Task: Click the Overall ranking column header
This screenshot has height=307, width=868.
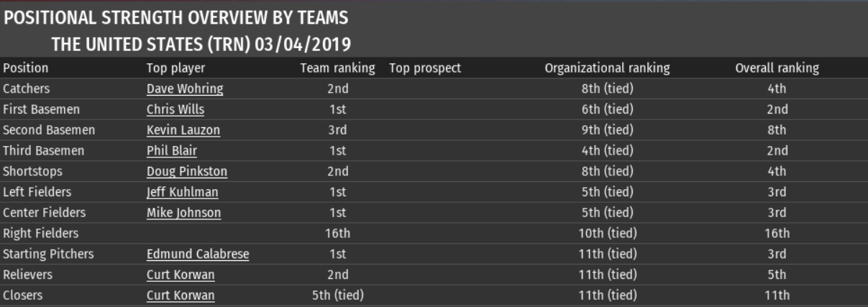Action: [x=777, y=69]
